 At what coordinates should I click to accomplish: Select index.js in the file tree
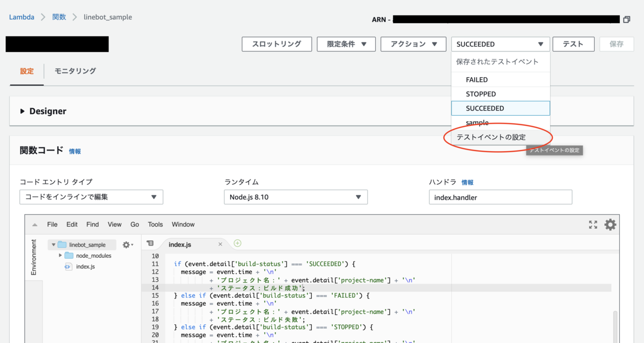pyautogui.click(x=85, y=266)
